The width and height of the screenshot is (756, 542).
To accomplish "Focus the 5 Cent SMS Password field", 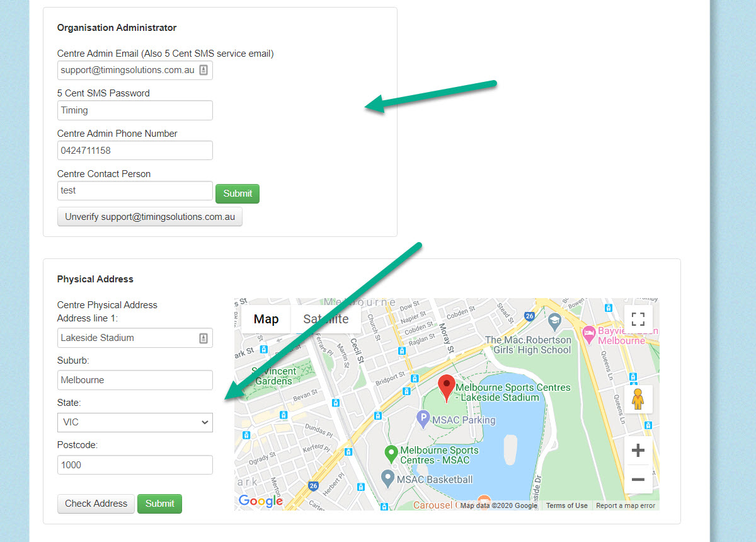I will pos(135,110).
